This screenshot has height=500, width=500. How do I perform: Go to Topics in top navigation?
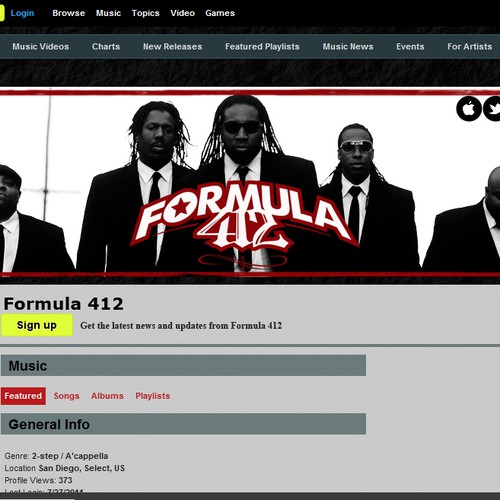click(145, 13)
